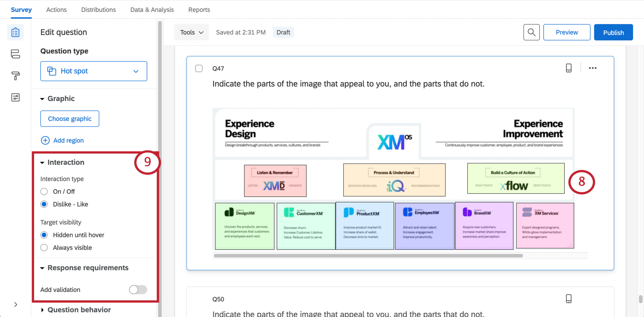Go to the Data & Analysis tab
The image size is (644, 317).
tap(152, 10)
